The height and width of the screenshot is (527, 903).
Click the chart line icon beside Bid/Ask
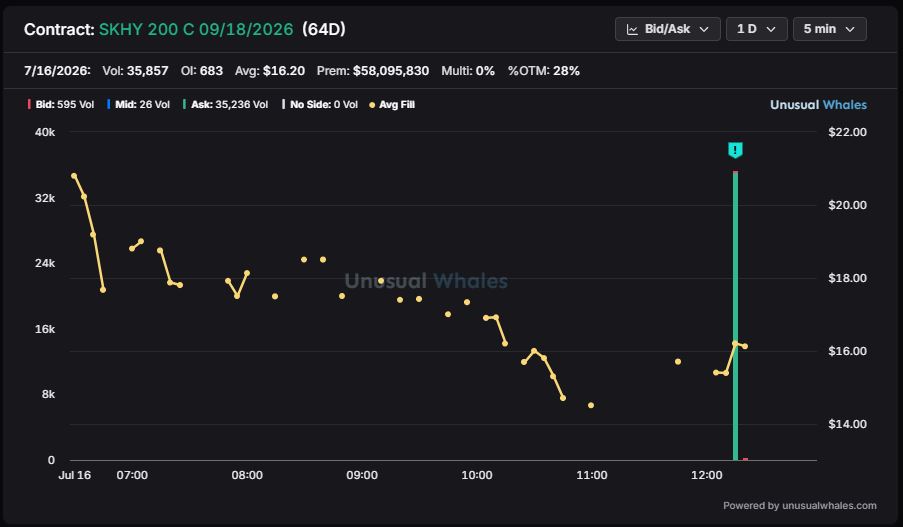[x=632, y=29]
